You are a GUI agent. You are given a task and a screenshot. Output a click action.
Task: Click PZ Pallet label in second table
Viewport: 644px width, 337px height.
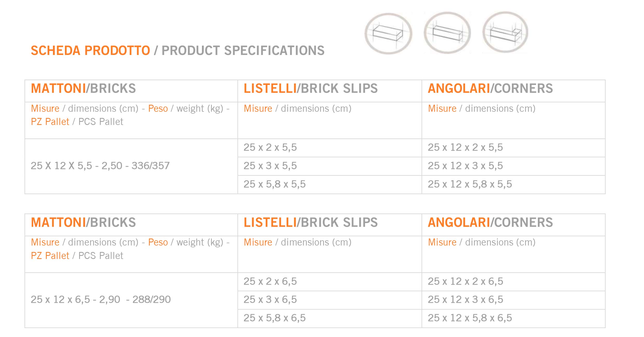point(50,256)
